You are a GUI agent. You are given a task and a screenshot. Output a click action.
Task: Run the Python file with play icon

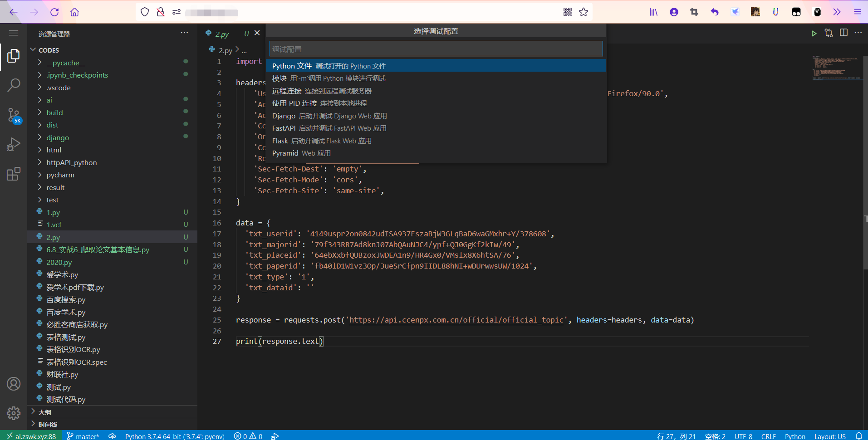point(814,33)
